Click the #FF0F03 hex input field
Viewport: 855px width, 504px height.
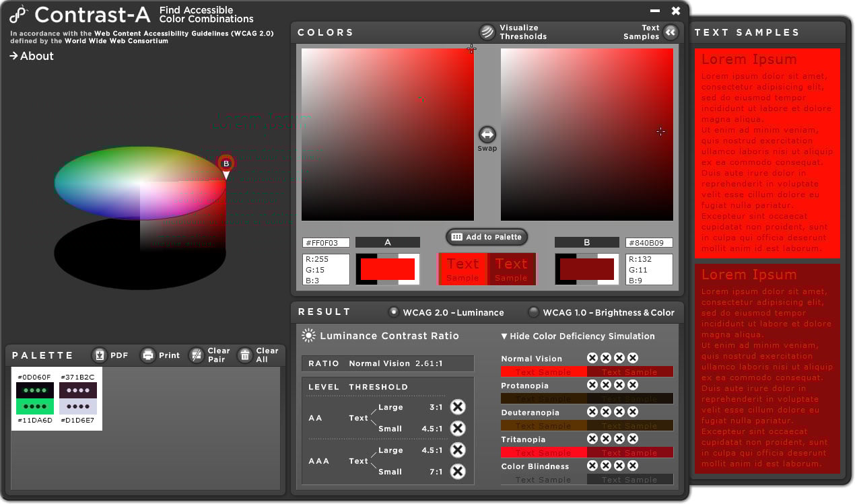point(326,243)
